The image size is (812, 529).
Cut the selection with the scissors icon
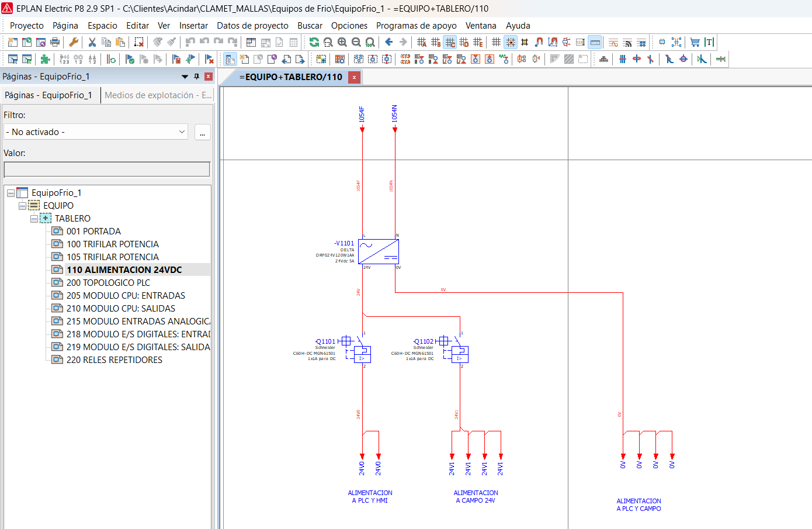92,42
